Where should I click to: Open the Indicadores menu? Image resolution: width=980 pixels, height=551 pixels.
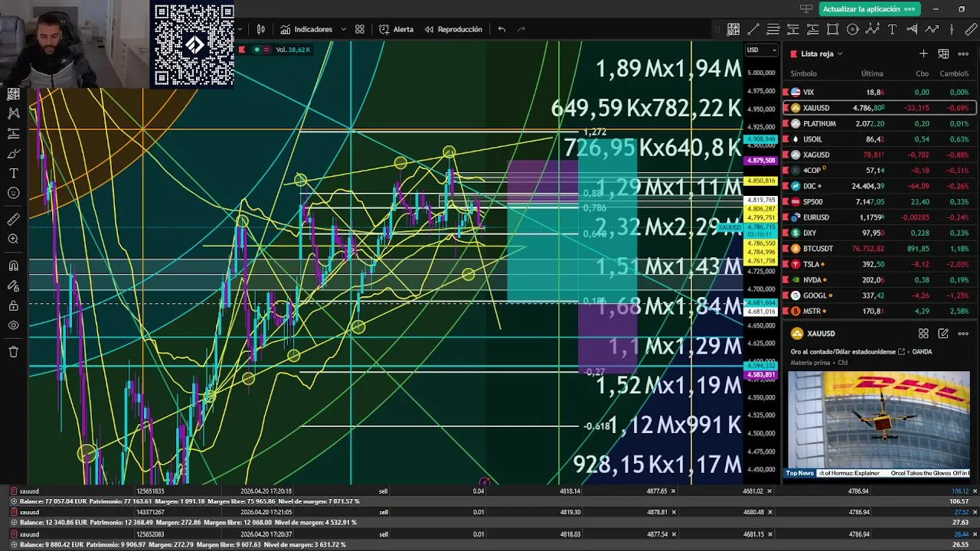306,29
